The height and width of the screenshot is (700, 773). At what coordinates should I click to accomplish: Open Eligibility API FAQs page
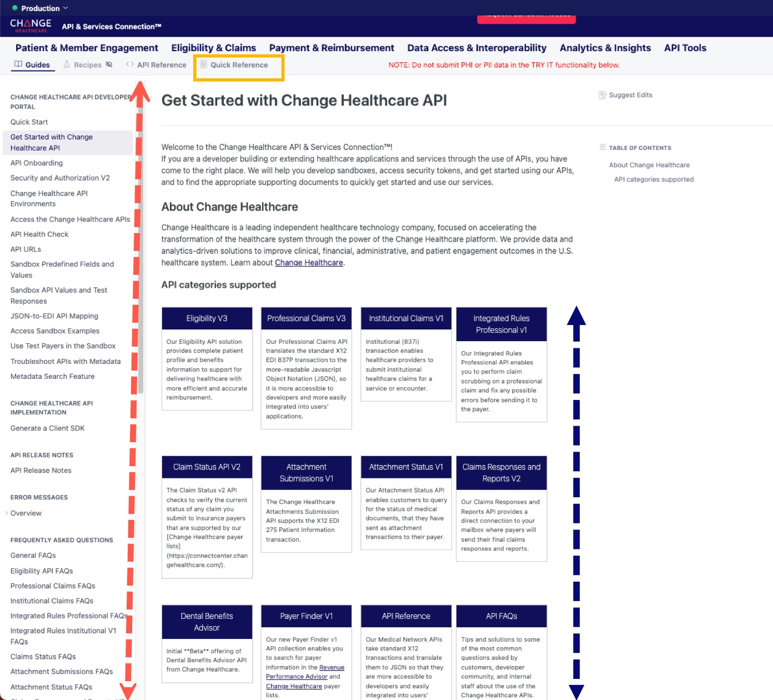point(42,571)
